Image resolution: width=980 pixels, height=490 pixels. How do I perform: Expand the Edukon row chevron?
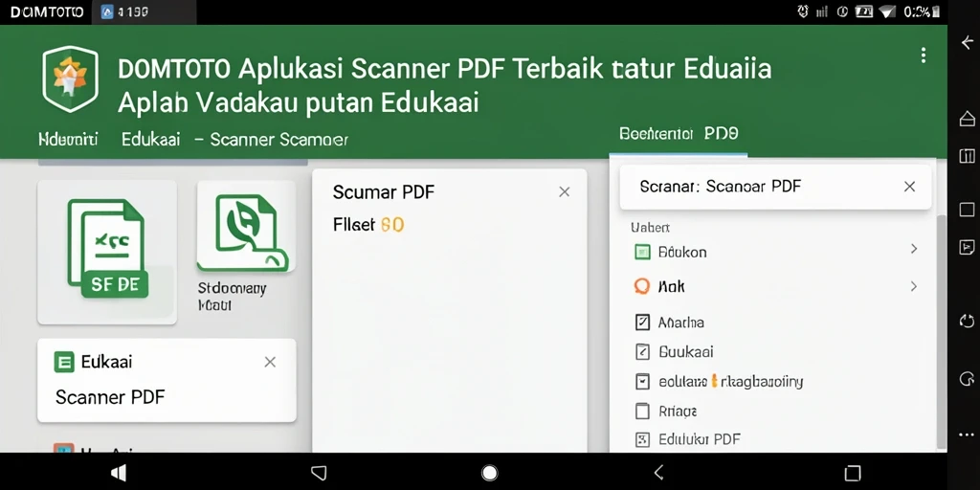click(x=914, y=249)
